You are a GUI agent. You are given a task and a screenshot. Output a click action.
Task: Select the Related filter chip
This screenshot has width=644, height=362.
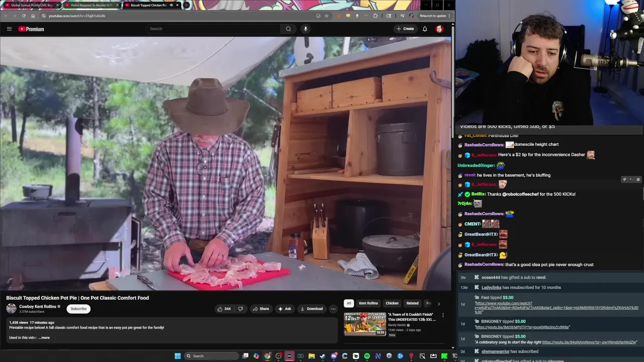coord(413,303)
